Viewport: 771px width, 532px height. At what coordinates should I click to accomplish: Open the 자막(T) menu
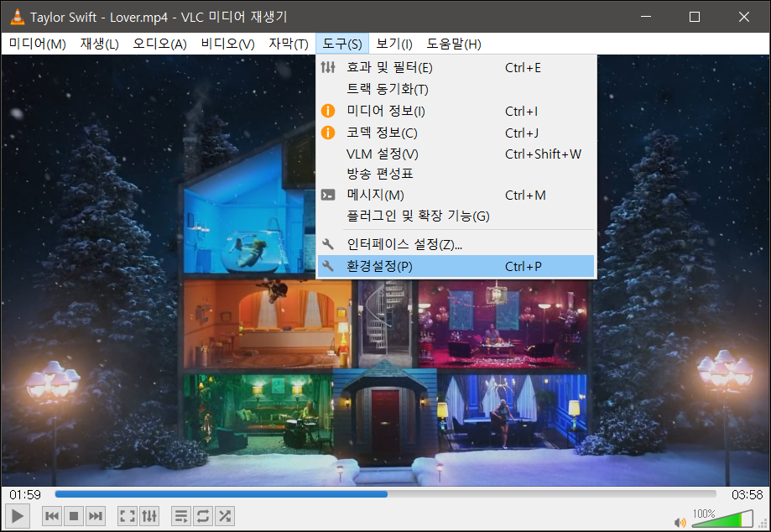coord(288,44)
